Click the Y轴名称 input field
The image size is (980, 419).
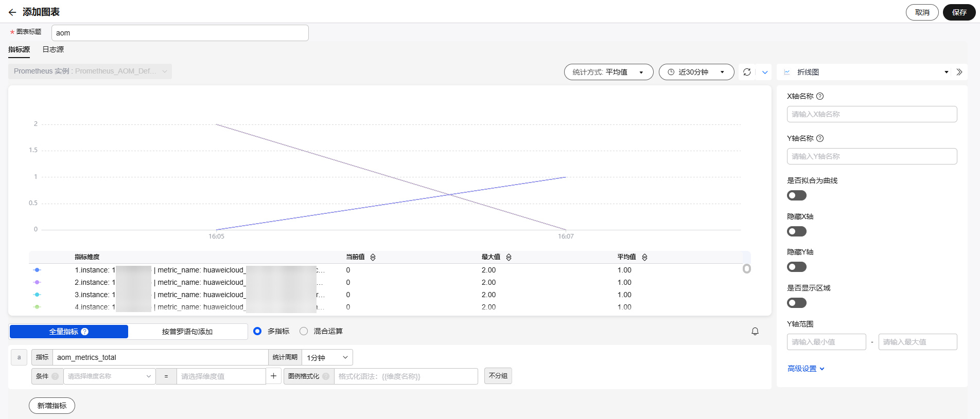click(872, 156)
